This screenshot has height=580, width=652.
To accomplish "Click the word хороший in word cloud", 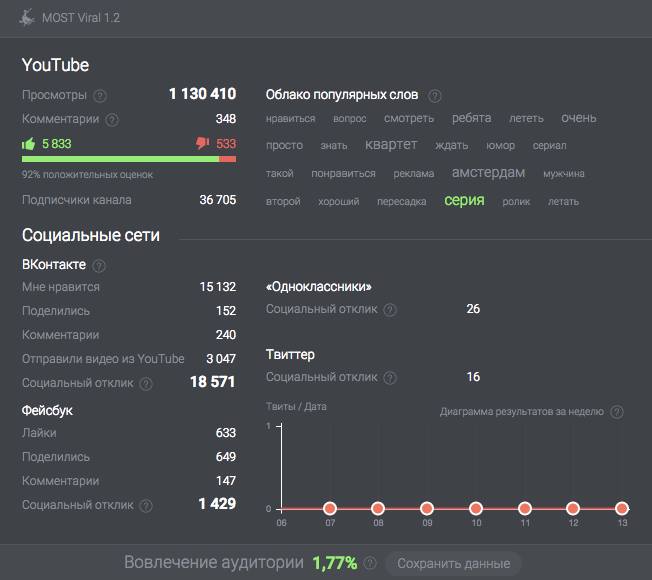I will click(x=338, y=202).
